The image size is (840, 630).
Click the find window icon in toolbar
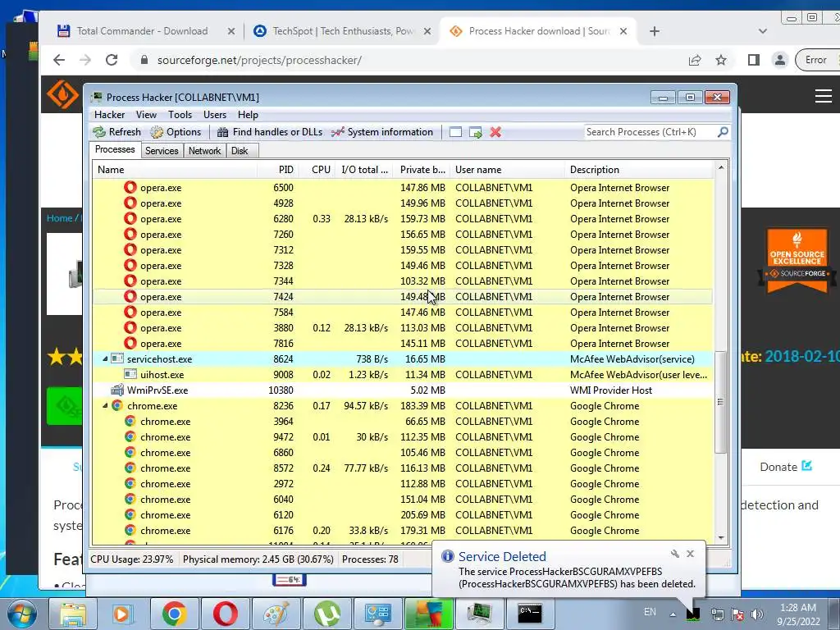(x=455, y=132)
